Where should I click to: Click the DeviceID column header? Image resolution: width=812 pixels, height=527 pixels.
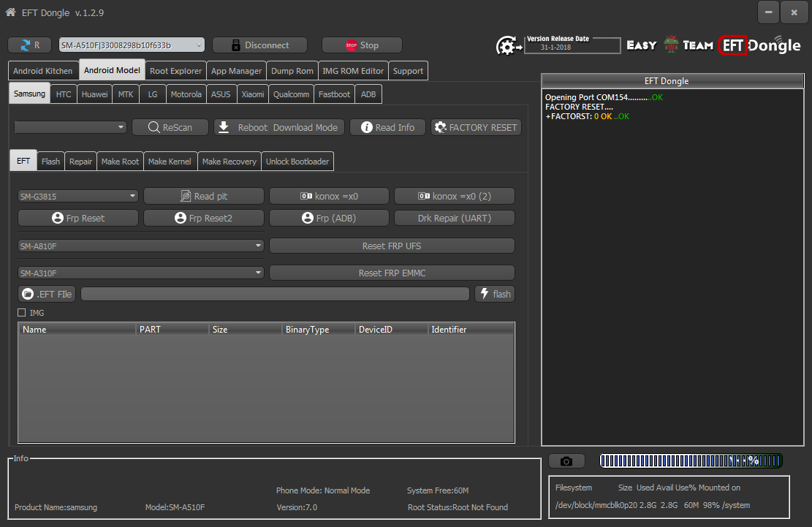pyautogui.click(x=391, y=329)
